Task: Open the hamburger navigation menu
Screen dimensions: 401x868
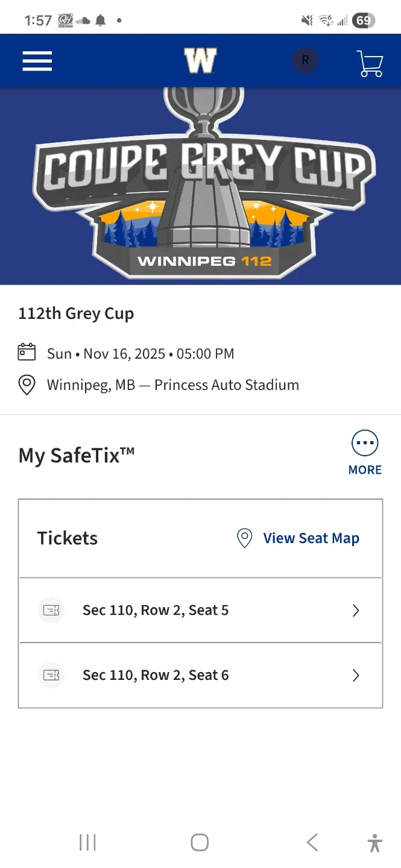Action: click(37, 61)
